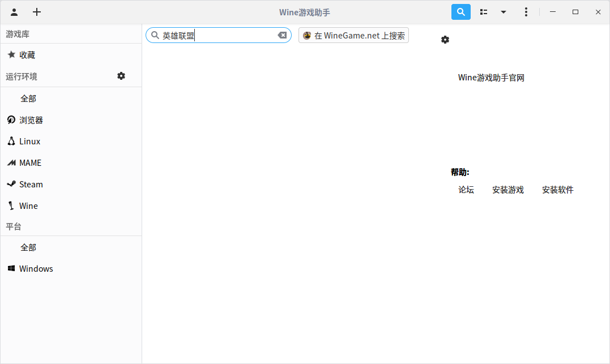
Task: Click the 平台 section header
Action: pyautogui.click(x=13, y=227)
